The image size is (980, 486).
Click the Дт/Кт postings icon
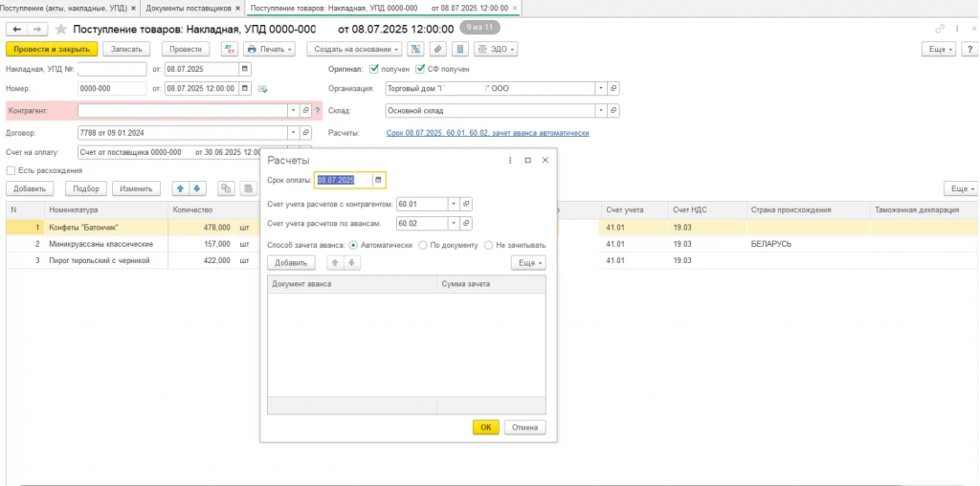click(230, 49)
